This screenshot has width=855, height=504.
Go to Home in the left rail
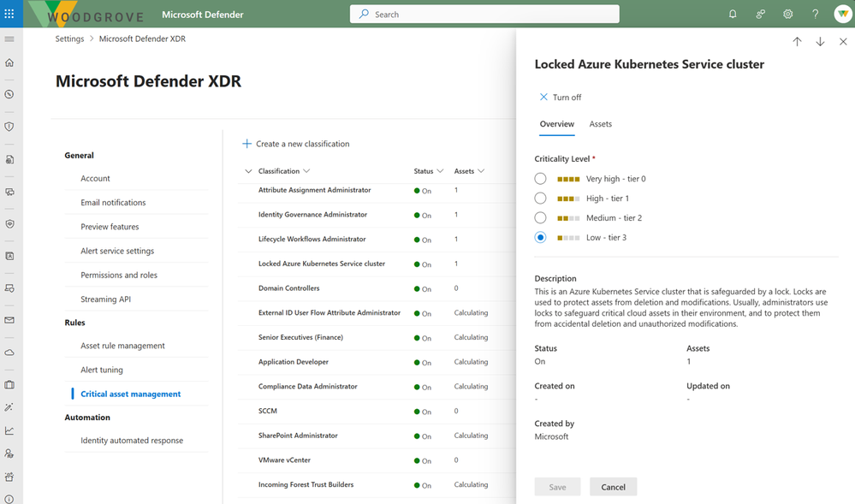[x=9, y=62]
